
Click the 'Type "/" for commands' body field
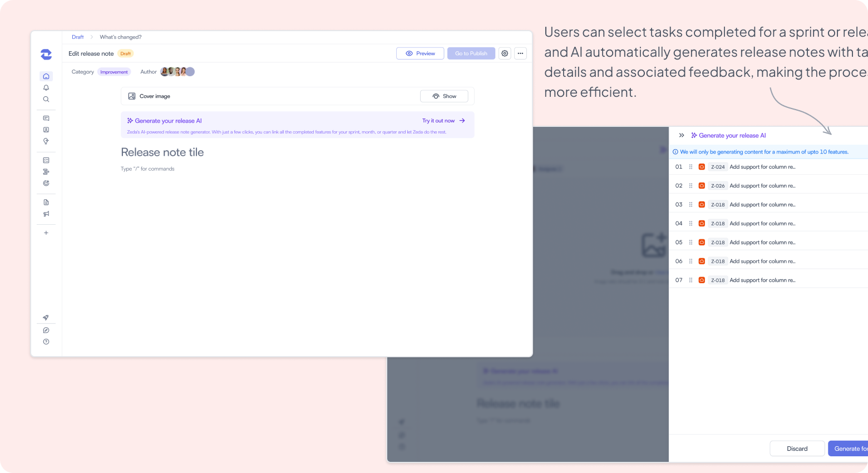147,169
